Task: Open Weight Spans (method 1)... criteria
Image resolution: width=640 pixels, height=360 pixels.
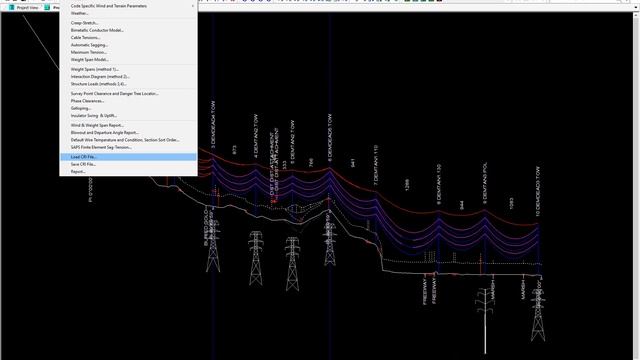Action: [129, 69]
